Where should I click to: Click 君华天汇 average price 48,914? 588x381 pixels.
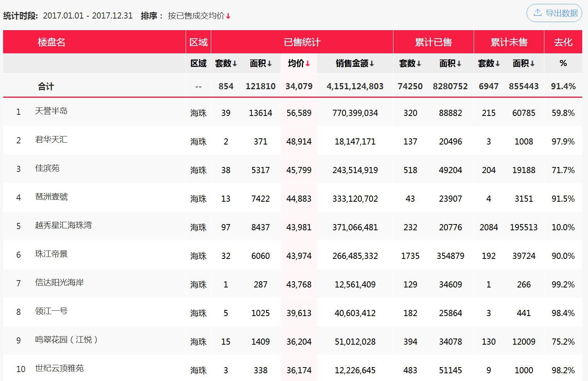[x=299, y=141]
